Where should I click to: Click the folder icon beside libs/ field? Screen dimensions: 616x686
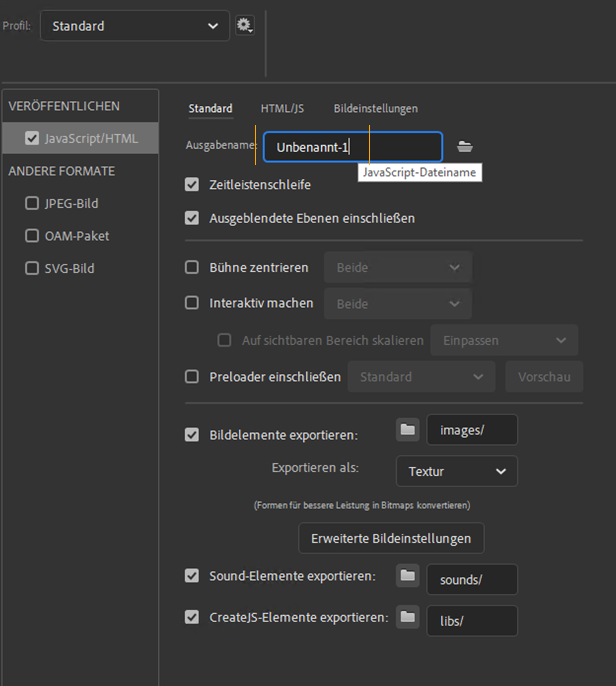pos(408,617)
